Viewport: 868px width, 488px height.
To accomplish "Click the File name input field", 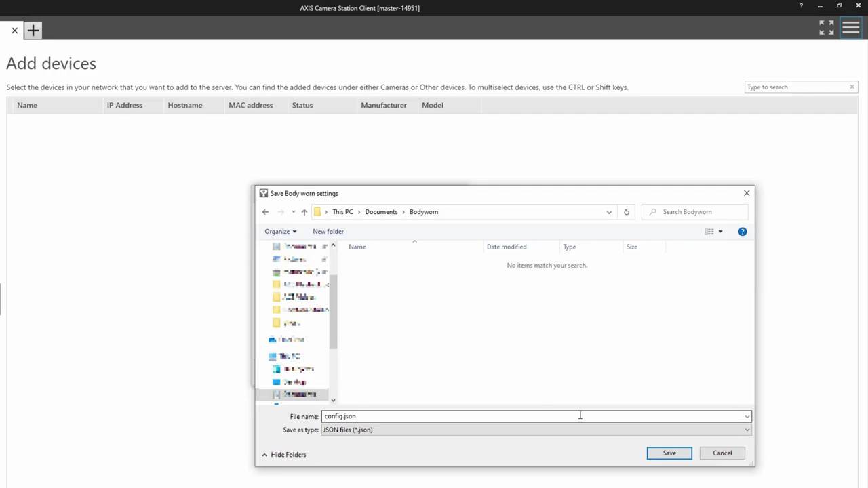I will click(529, 416).
